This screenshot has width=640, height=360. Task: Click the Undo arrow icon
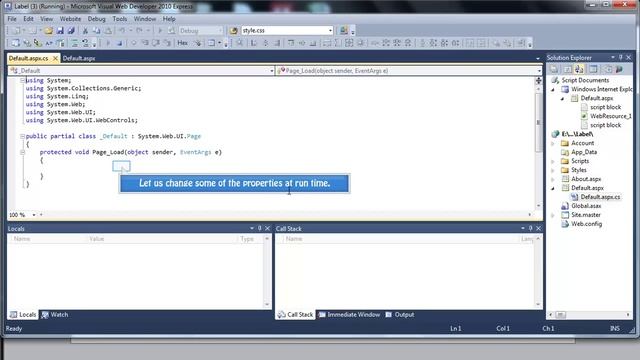point(122,31)
